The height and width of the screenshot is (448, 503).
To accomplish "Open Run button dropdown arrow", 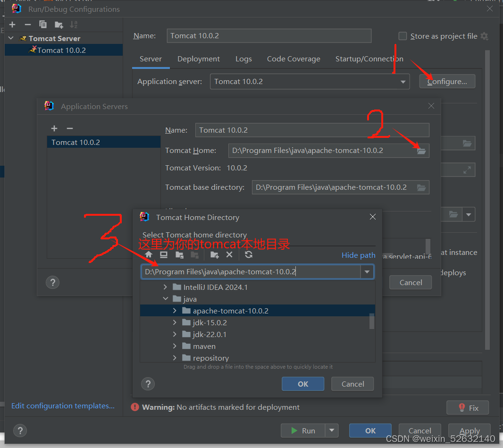I will 332,431.
